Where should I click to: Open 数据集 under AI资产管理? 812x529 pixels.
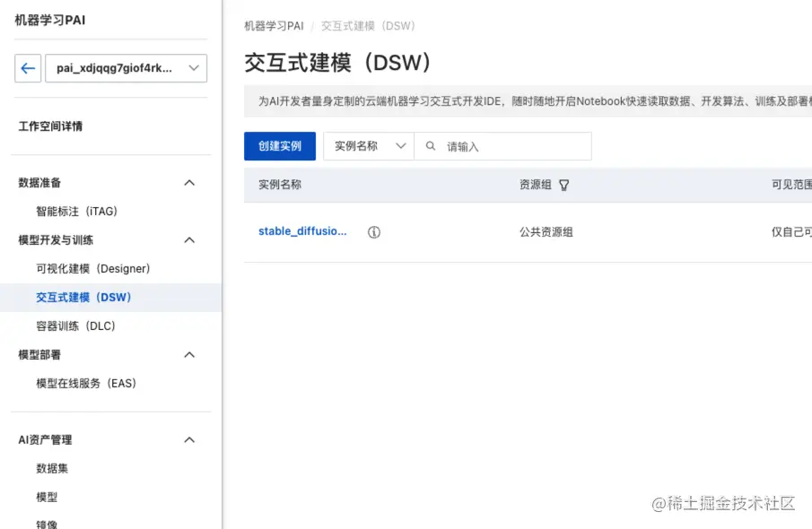[x=52, y=468]
